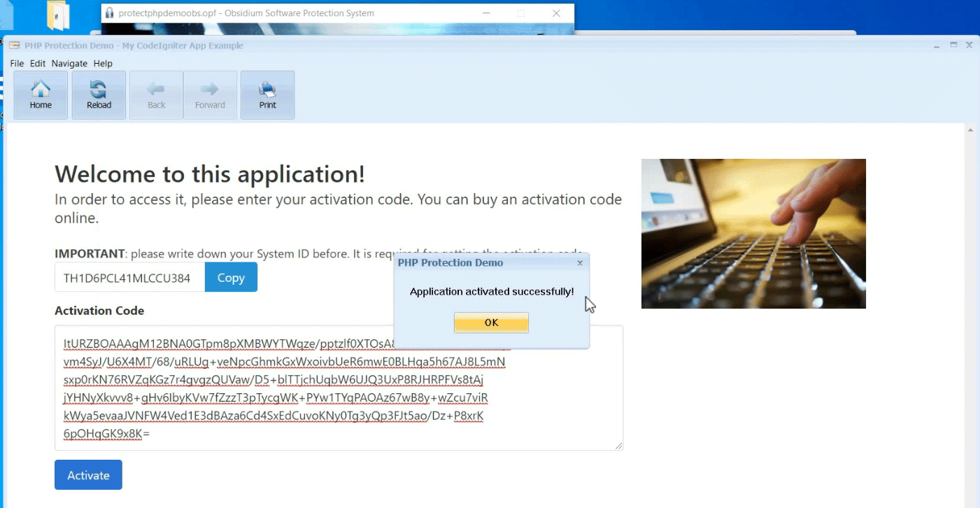Close the PHP Protection Demo message dialog
Image resolution: width=980 pixels, height=508 pixels.
coord(580,263)
